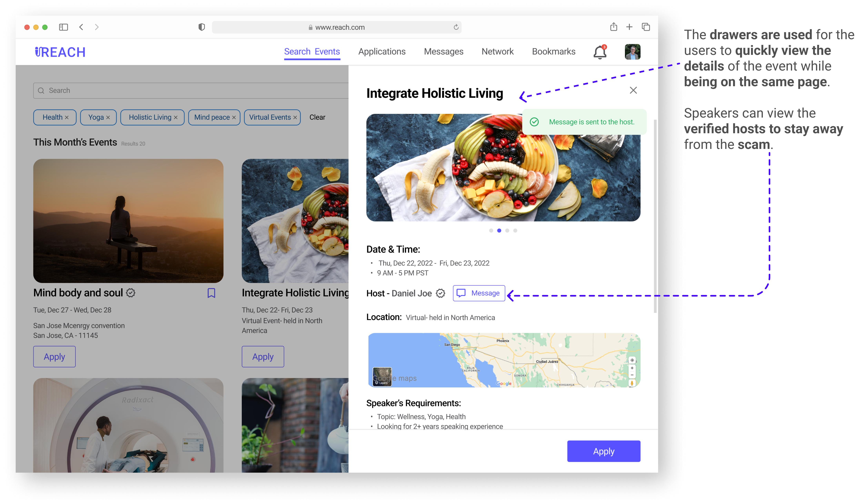Reload the page with the refresh icon

[x=456, y=27]
